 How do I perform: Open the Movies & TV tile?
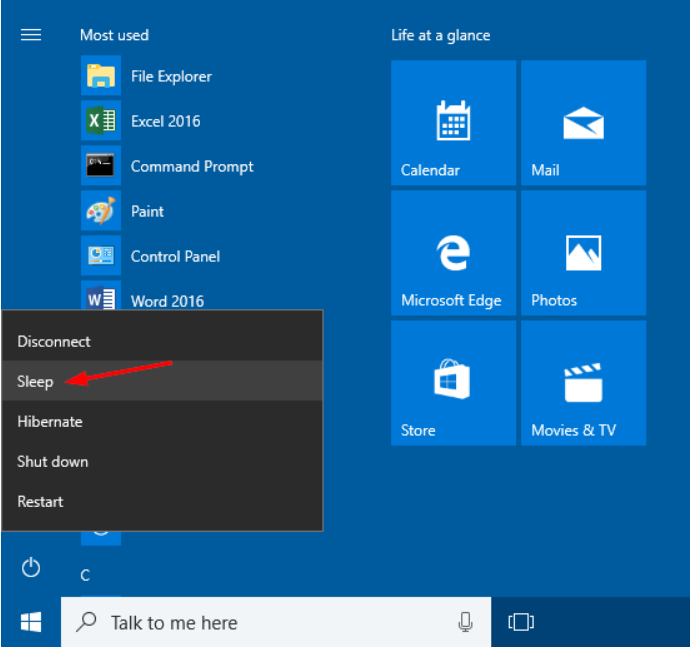[x=583, y=383]
